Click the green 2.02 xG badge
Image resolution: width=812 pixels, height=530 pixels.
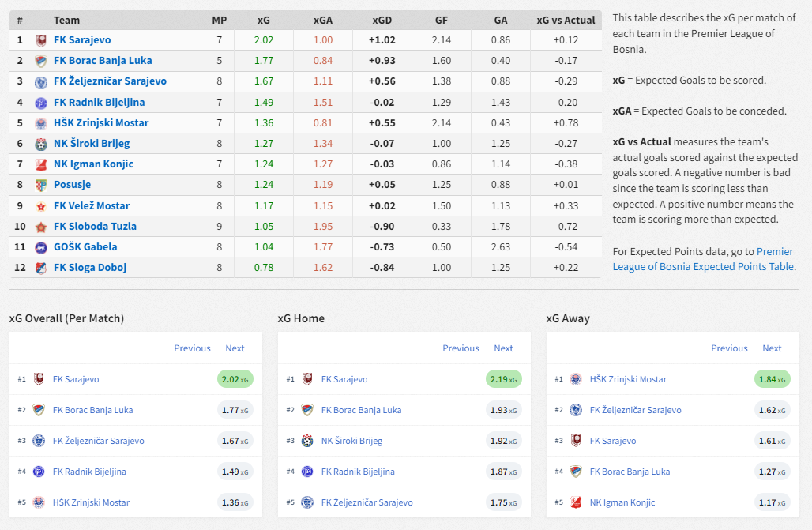point(235,379)
